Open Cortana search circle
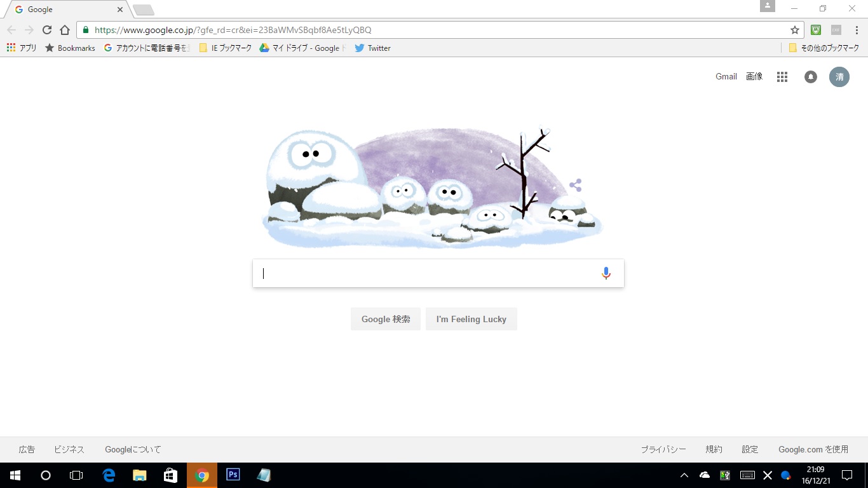This screenshot has width=868, height=488. pos(46,475)
